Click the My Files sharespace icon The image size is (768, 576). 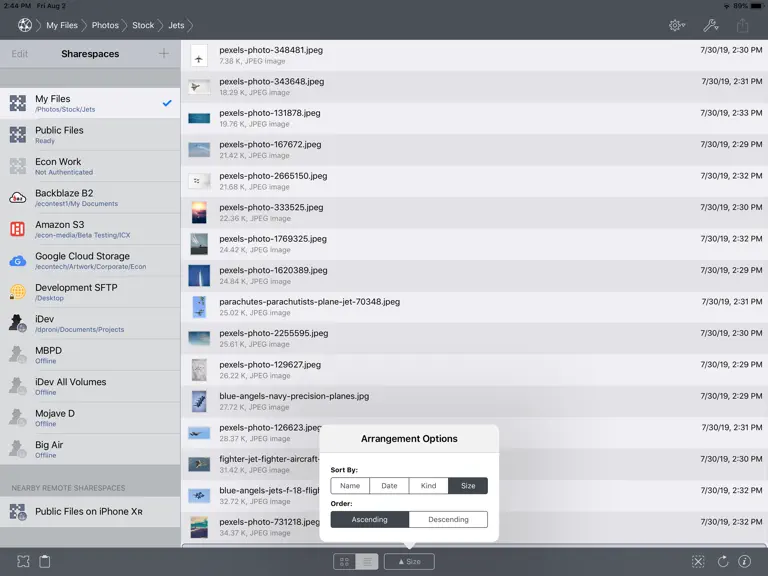tap(18, 103)
